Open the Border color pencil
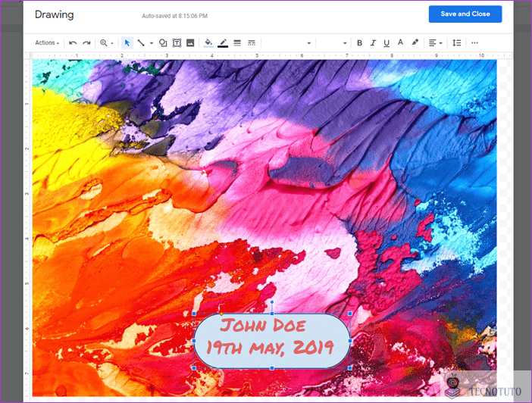 tap(223, 42)
